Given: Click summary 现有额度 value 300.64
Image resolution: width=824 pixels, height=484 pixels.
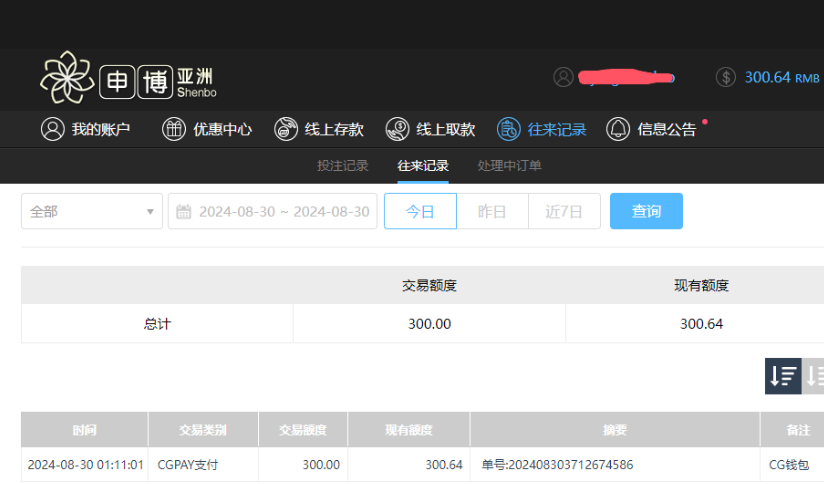Looking at the screenshot, I should [702, 324].
